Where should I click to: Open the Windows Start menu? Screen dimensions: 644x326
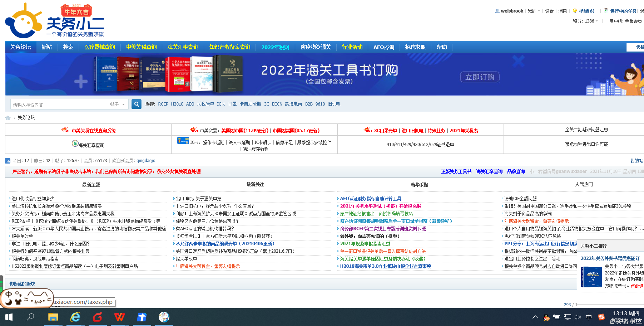pos(9,317)
